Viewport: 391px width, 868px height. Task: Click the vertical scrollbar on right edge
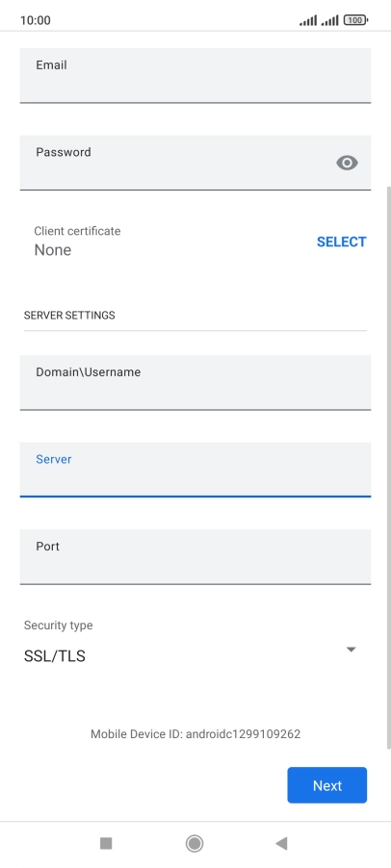point(389,468)
